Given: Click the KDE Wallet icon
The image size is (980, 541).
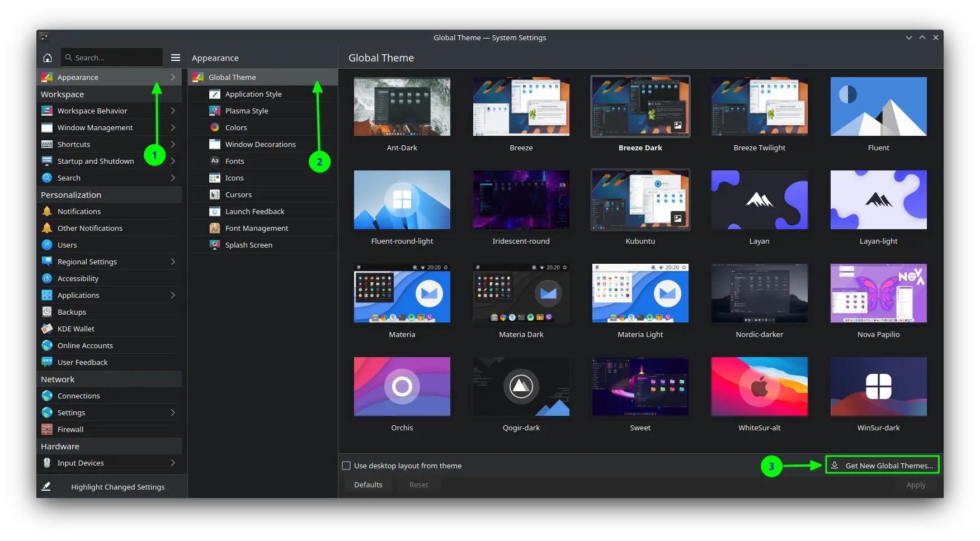Looking at the screenshot, I should [x=47, y=329].
